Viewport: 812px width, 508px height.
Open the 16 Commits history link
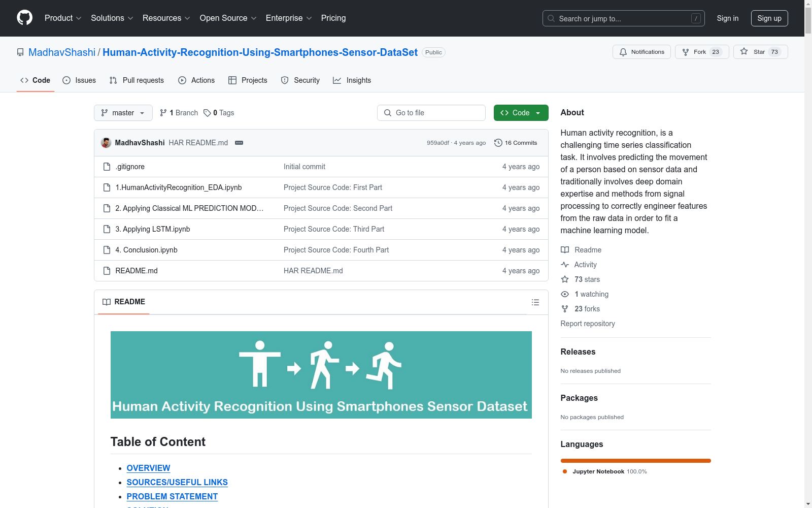coord(516,143)
